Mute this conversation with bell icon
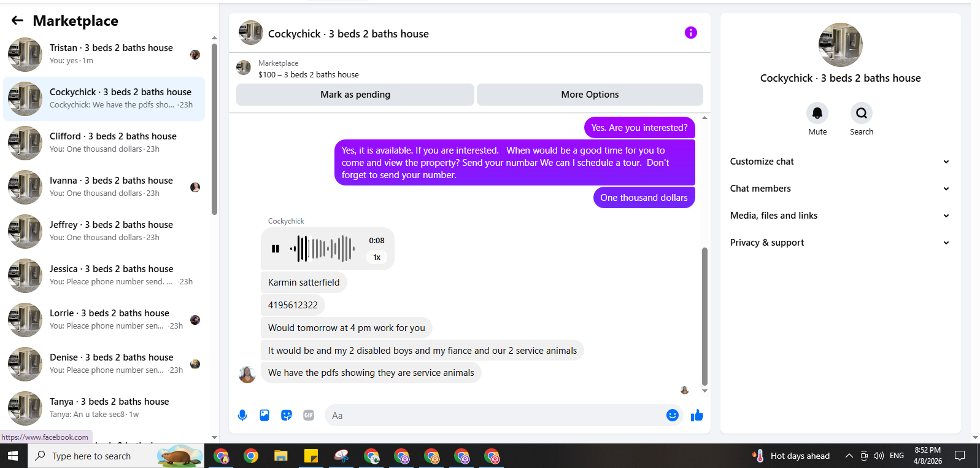This screenshot has height=468, width=980. (817, 113)
